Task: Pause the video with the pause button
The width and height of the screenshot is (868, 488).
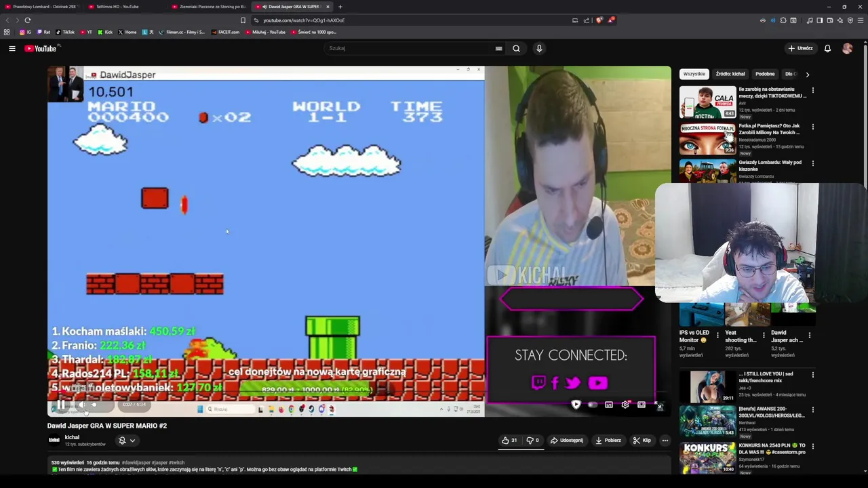Action: tap(60, 405)
